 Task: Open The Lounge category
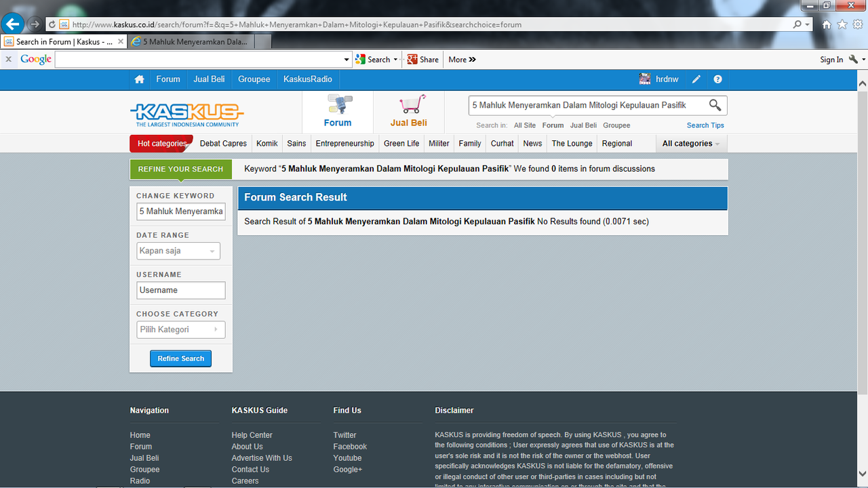click(572, 144)
